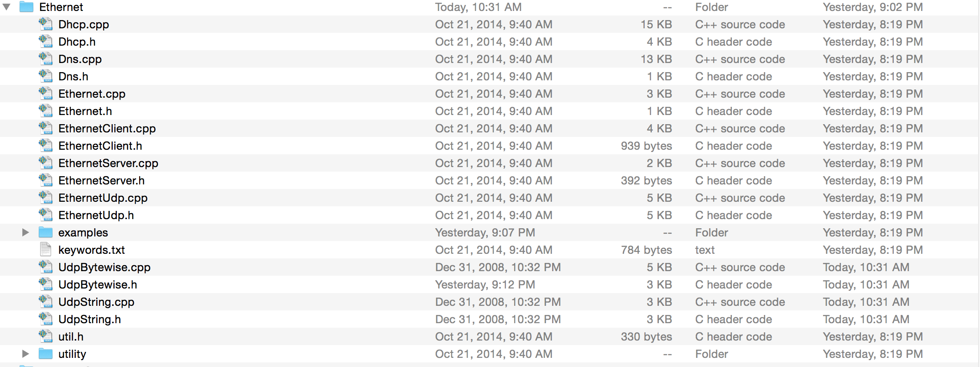The image size is (980, 367).
Task: Click the Dhcp.cpp source file icon
Action: click(45, 24)
